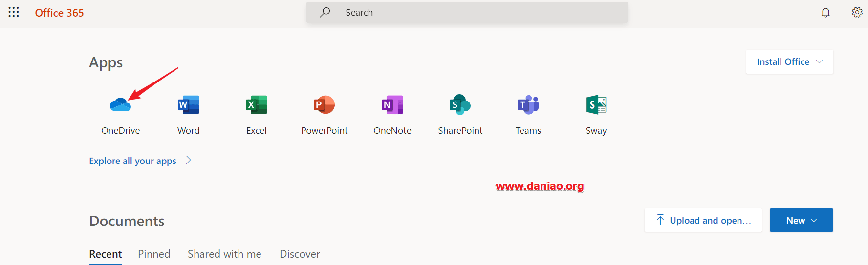Viewport: 868px width, 265px height.
Task: Click the Upload and open button
Action: (x=703, y=220)
